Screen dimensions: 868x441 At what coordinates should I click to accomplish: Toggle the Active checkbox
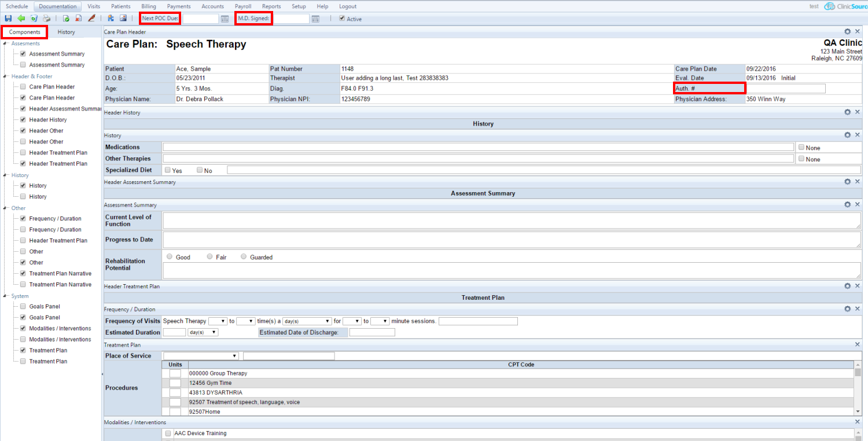[342, 19]
